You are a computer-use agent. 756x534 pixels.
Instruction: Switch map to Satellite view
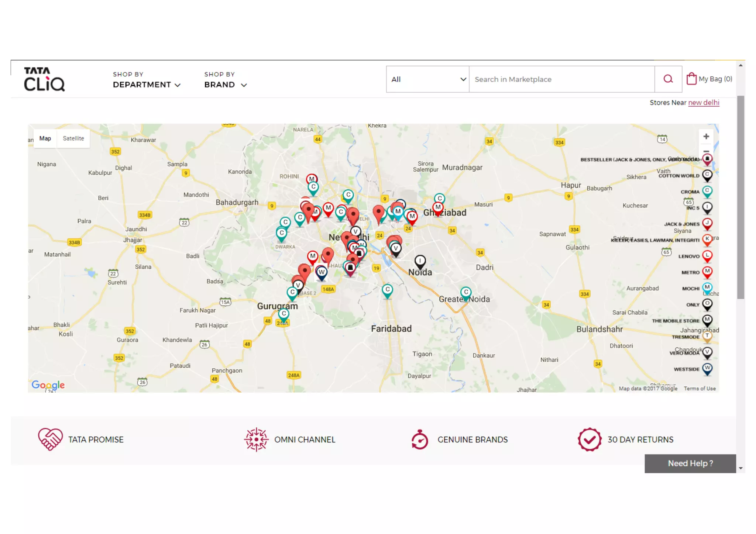tap(73, 138)
